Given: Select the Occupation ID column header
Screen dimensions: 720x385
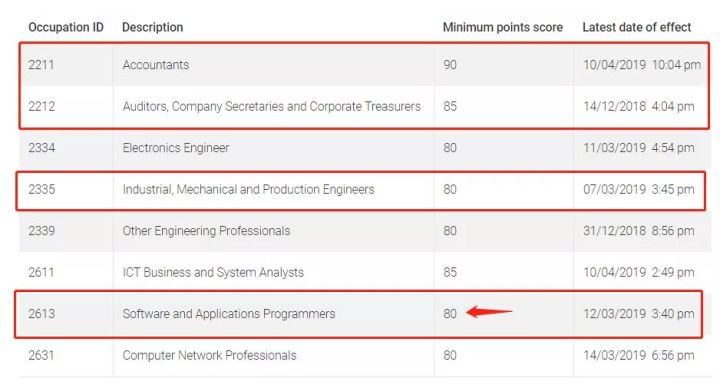Looking at the screenshot, I should (x=66, y=28).
